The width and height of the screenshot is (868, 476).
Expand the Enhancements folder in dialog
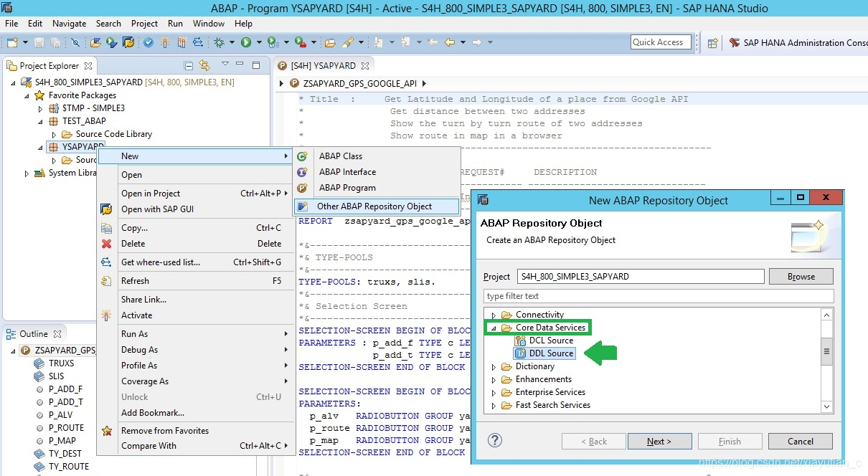494,379
